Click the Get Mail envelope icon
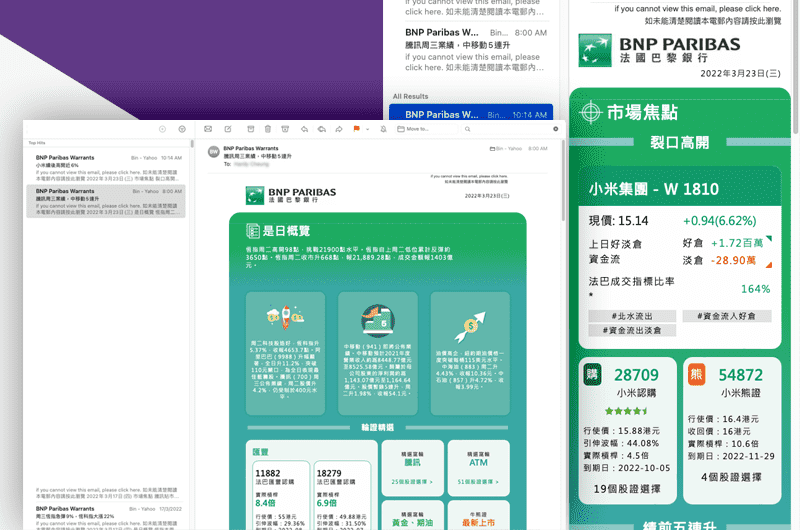This screenshot has height=530, width=800. point(208,129)
